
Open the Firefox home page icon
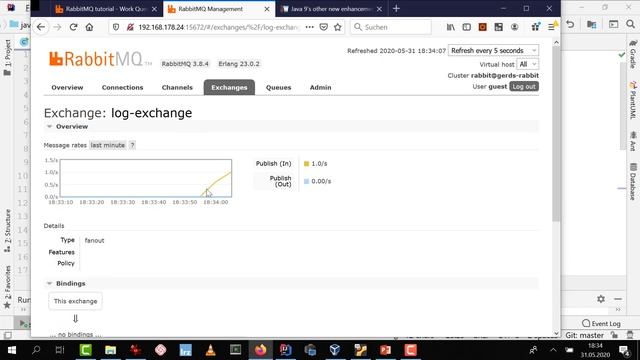(89, 27)
